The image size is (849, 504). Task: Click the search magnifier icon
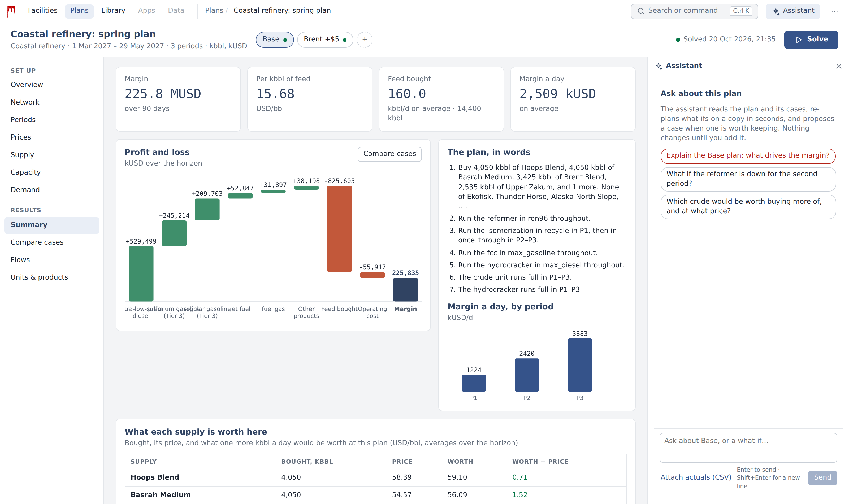point(640,11)
